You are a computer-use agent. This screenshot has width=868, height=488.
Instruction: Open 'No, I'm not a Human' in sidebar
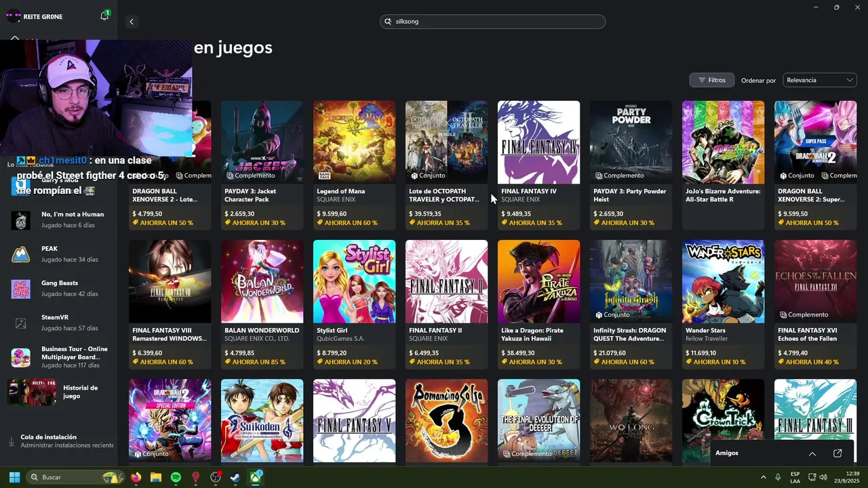[x=60, y=220]
